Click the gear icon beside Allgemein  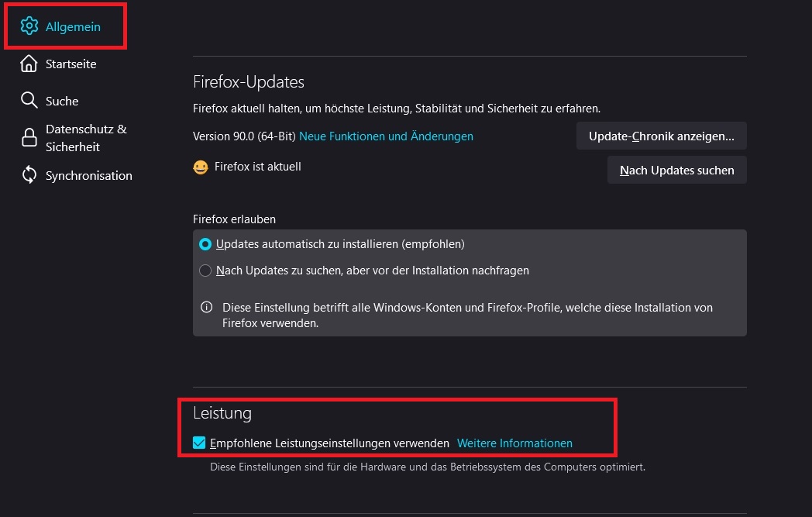click(29, 26)
